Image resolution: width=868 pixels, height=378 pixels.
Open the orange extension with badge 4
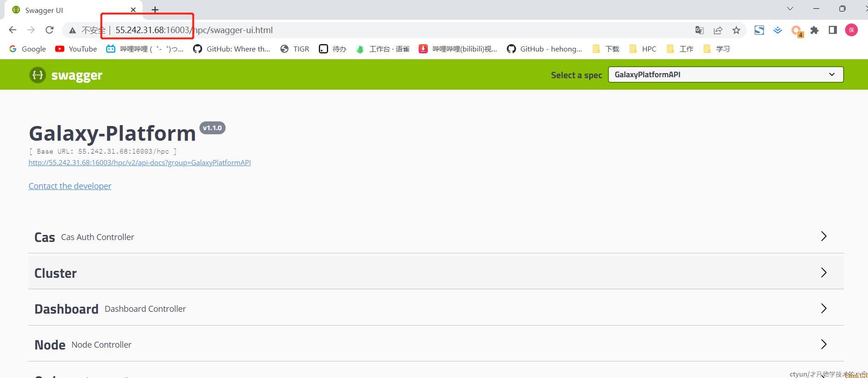tap(796, 31)
